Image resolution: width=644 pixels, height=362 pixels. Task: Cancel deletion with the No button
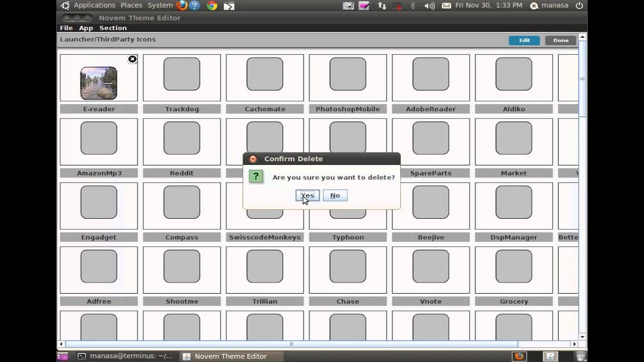tap(335, 196)
